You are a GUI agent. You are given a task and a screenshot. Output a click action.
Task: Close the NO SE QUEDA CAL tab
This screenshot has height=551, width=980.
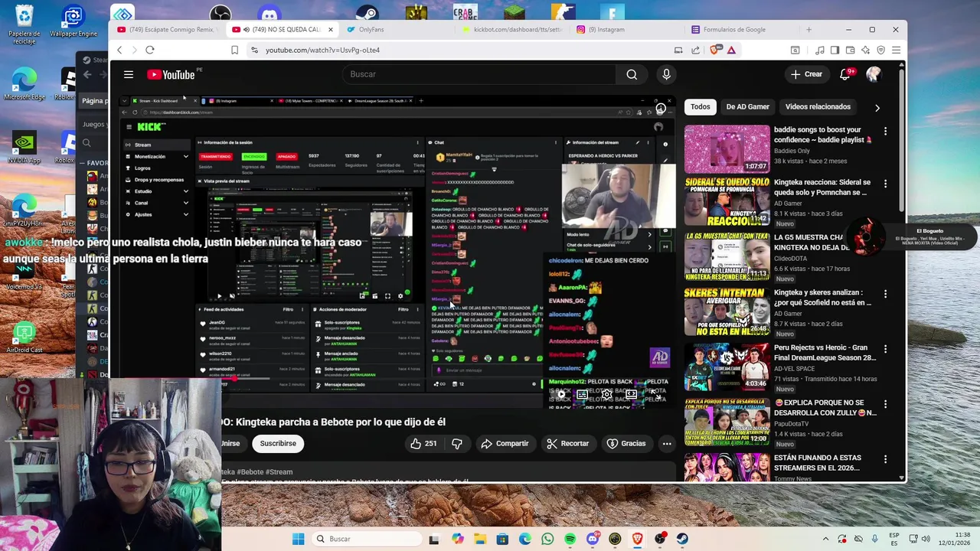pos(331,30)
